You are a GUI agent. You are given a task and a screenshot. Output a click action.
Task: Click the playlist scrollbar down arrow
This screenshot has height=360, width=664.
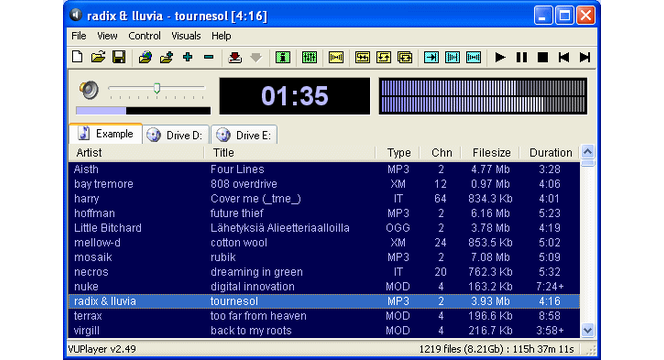(x=588, y=330)
